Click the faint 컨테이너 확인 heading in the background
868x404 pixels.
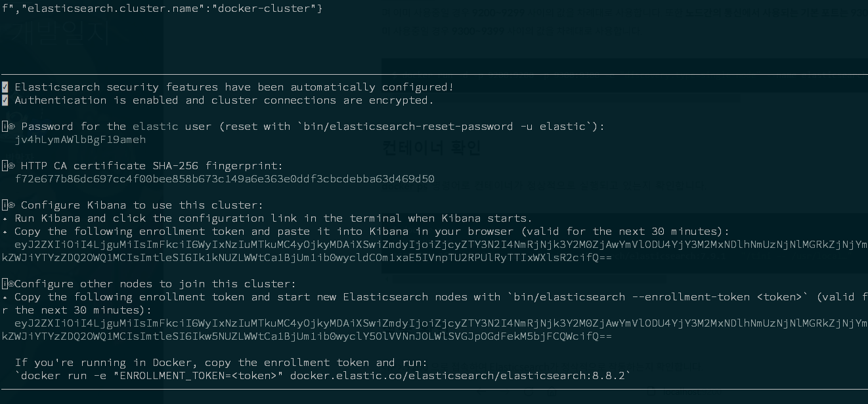(x=431, y=148)
